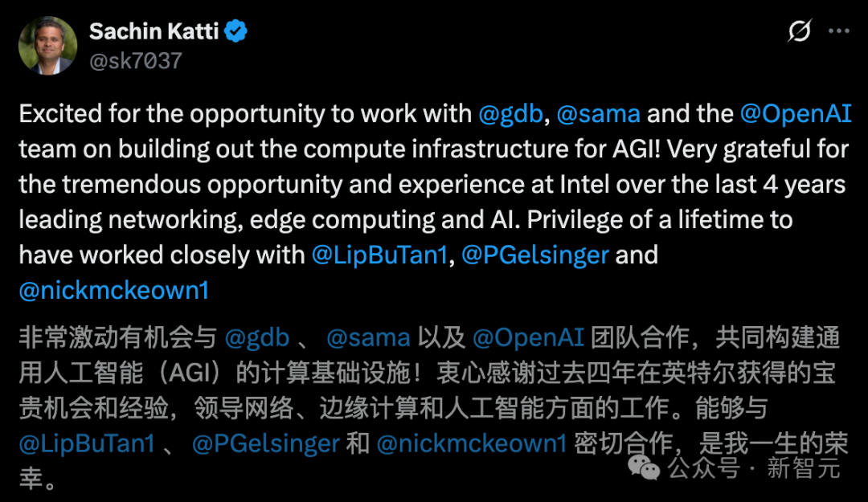Click @PGelsinger in the Chinese translation

click(265, 443)
